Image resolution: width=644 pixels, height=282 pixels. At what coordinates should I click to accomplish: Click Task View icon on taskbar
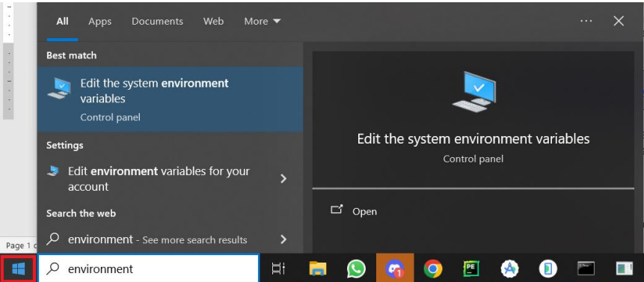pos(278,269)
